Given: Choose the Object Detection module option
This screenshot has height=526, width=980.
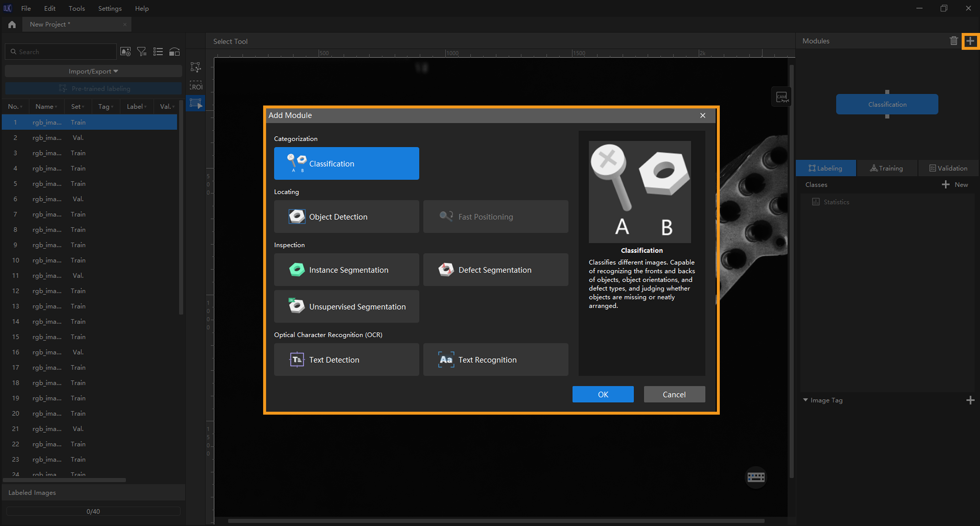Looking at the screenshot, I should [x=346, y=216].
